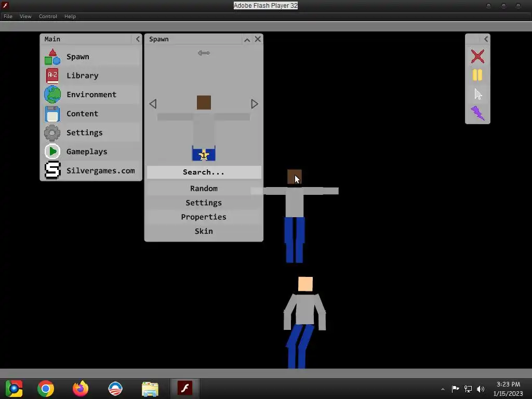Select the Spawn label in Main panel
Screen dimensions: 532x399
(78, 57)
